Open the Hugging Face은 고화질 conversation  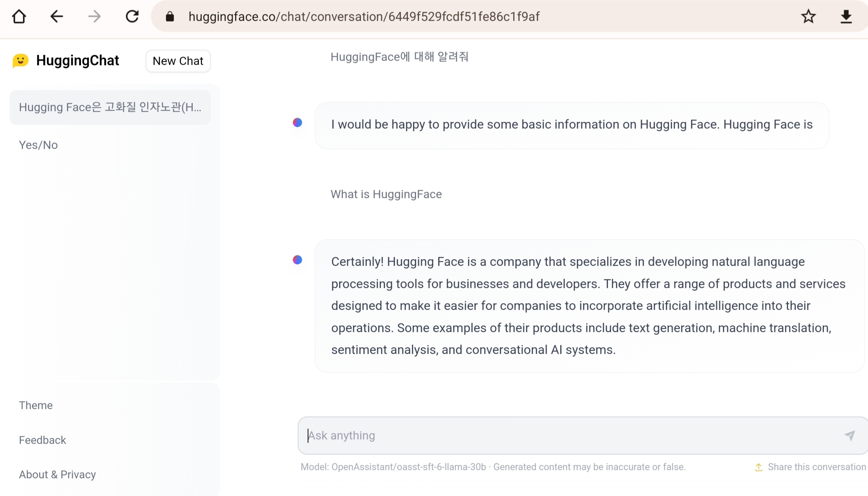pos(110,107)
